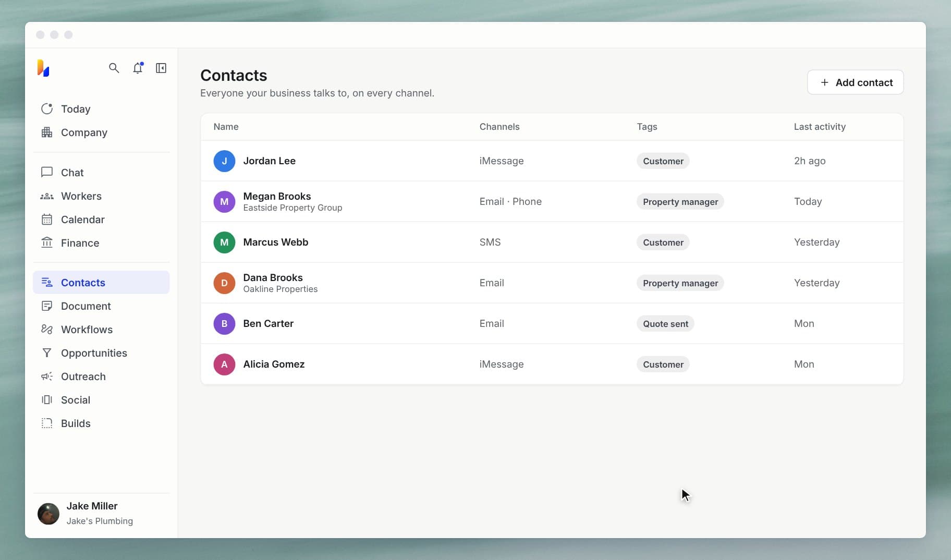951x560 pixels.
Task: Click the app logo icon
Action: 43,68
